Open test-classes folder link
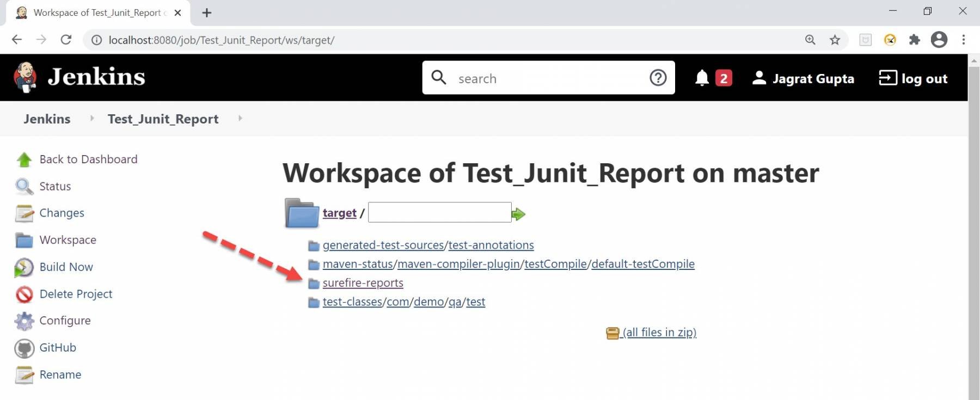The height and width of the screenshot is (400, 980). click(352, 302)
